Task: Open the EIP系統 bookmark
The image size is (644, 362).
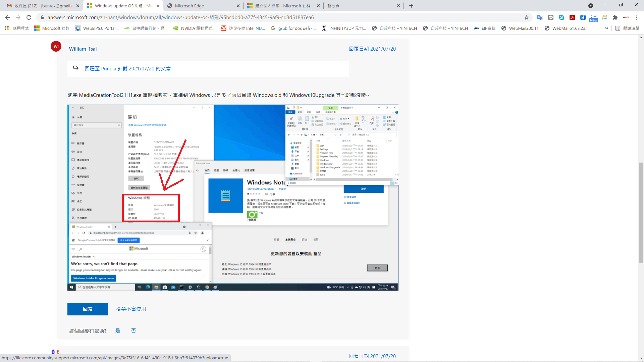Action: 484,28
